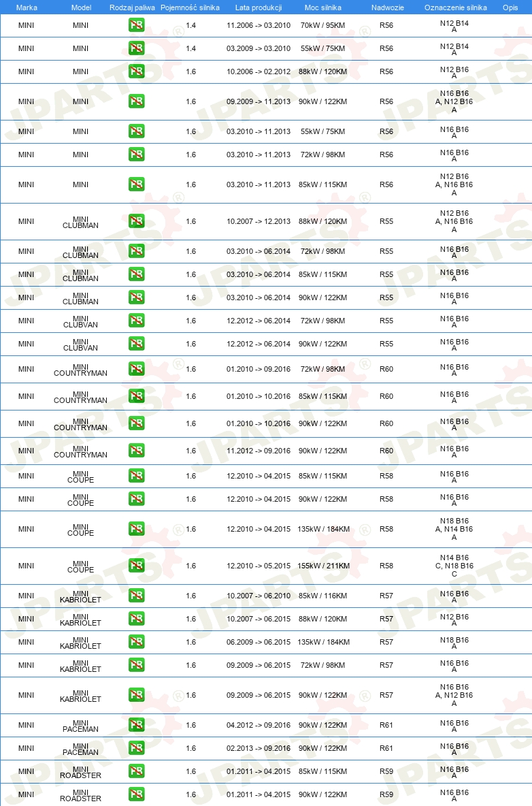Click the date range 10.2007 -> 06.2015

(x=259, y=619)
